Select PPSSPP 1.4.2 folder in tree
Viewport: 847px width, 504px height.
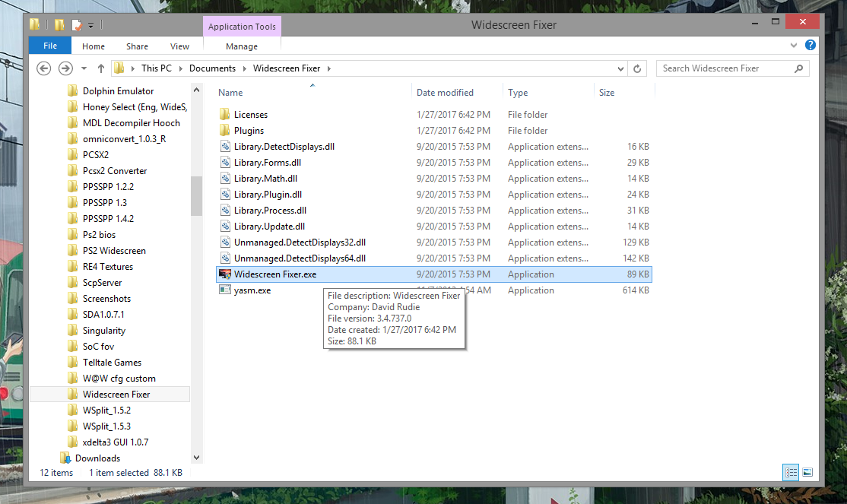coord(108,218)
